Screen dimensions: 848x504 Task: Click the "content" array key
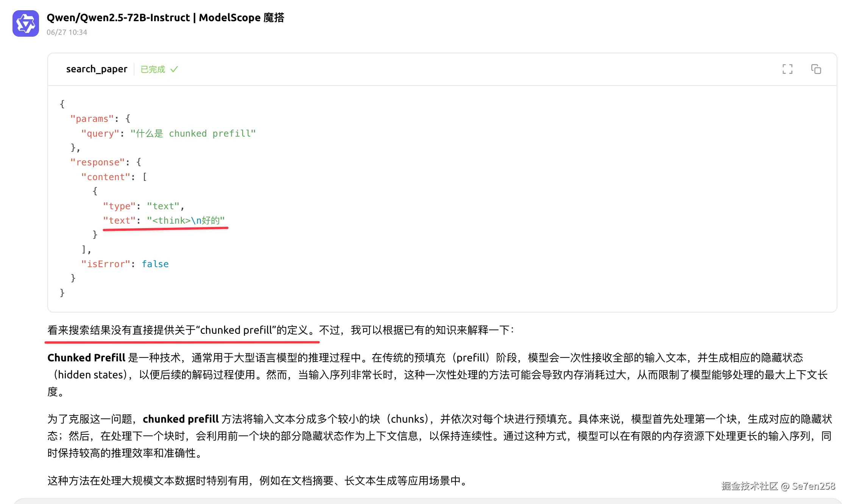(x=106, y=177)
